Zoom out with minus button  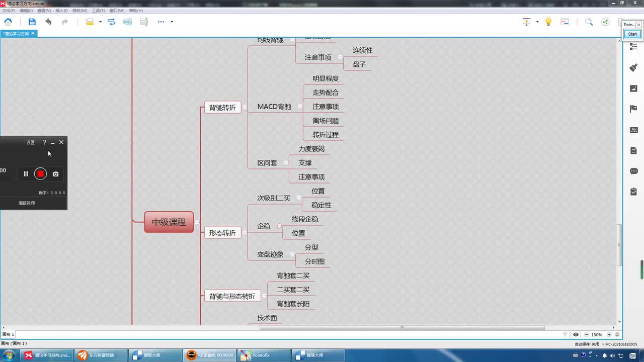click(x=587, y=334)
